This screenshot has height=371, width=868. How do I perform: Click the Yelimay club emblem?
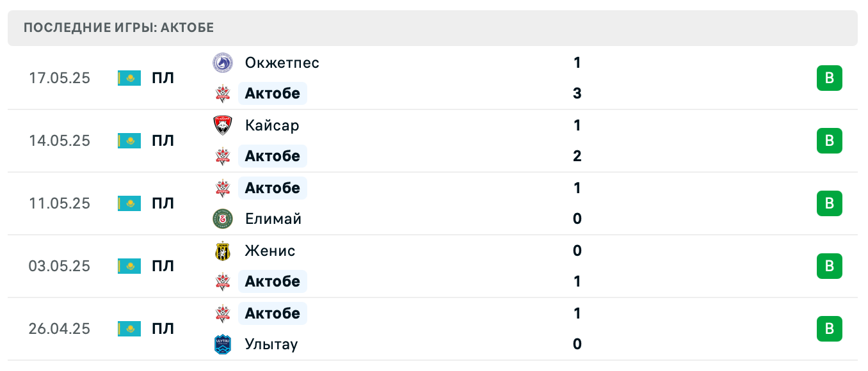point(222,219)
